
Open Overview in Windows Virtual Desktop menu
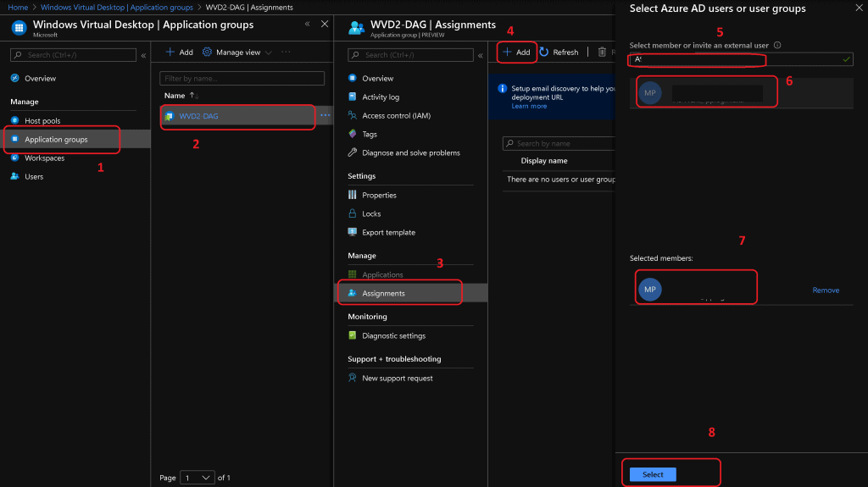41,79
